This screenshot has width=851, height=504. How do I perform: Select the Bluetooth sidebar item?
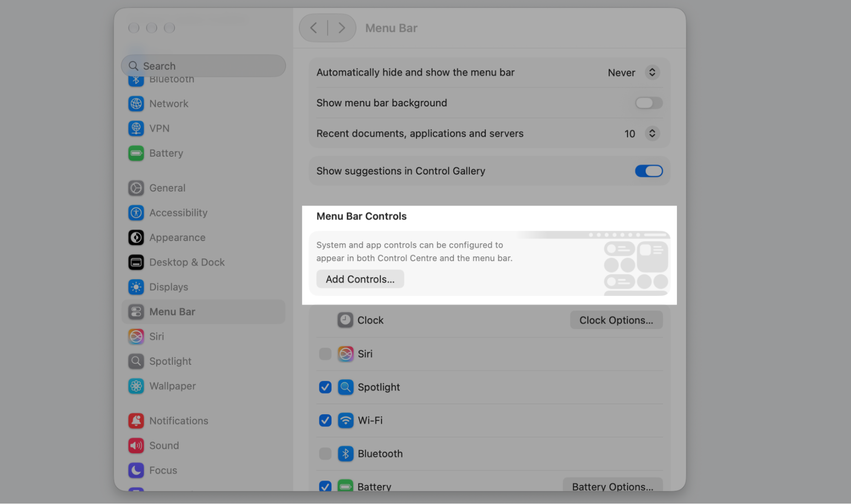203,80
